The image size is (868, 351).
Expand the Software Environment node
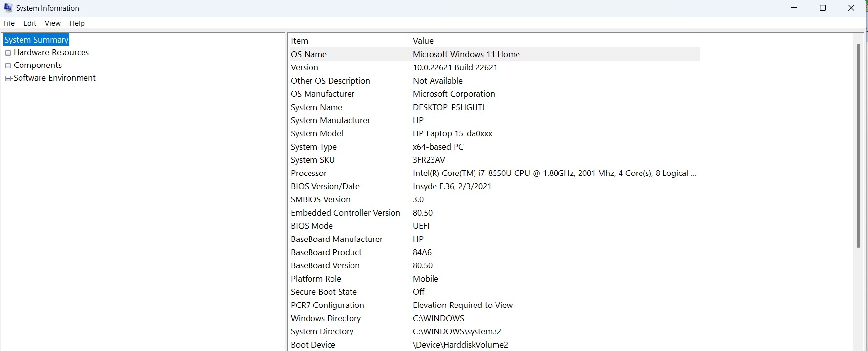[8, 78]
